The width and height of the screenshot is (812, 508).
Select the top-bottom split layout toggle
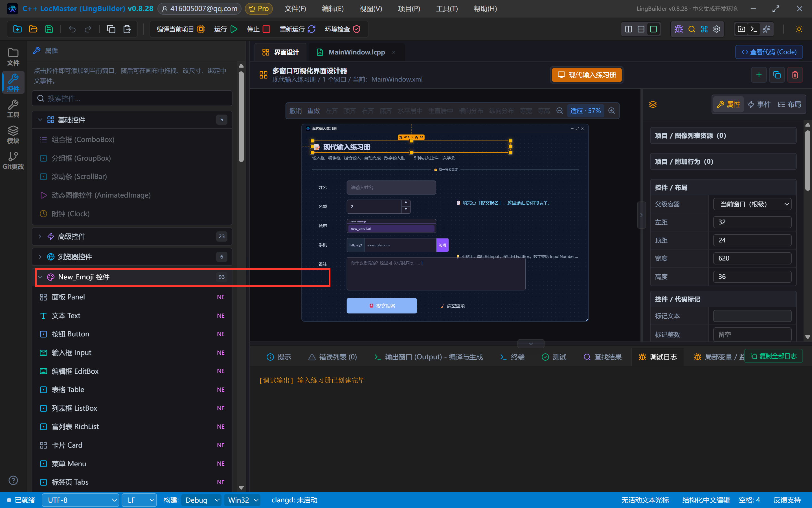[x=641, y=29]
